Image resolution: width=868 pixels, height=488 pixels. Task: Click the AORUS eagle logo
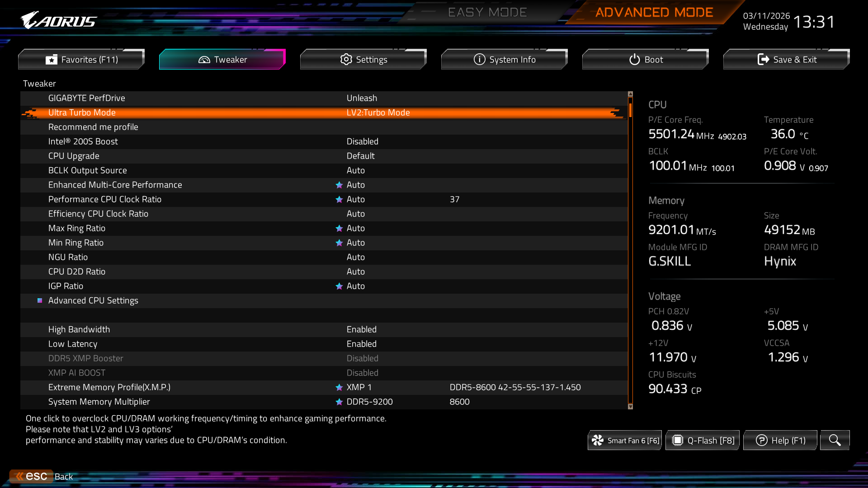tap(59, 21)
